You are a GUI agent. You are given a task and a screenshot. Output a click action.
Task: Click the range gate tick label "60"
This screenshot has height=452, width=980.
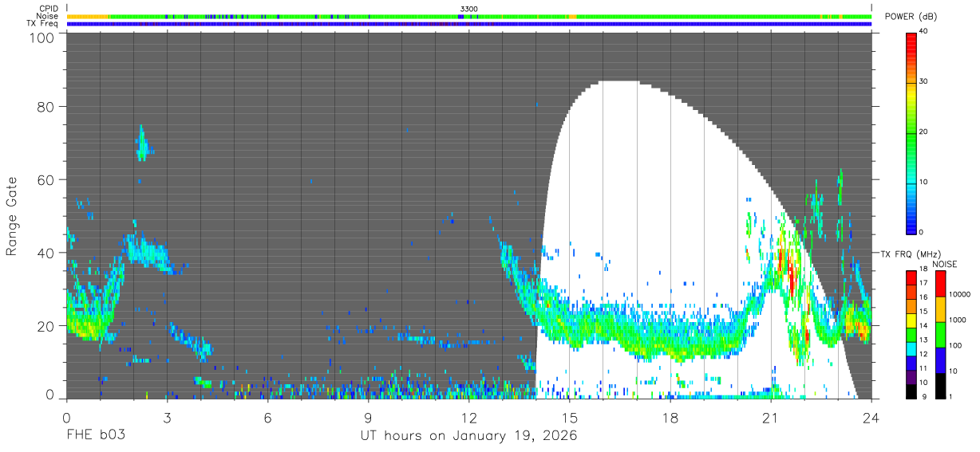(46, 180)
